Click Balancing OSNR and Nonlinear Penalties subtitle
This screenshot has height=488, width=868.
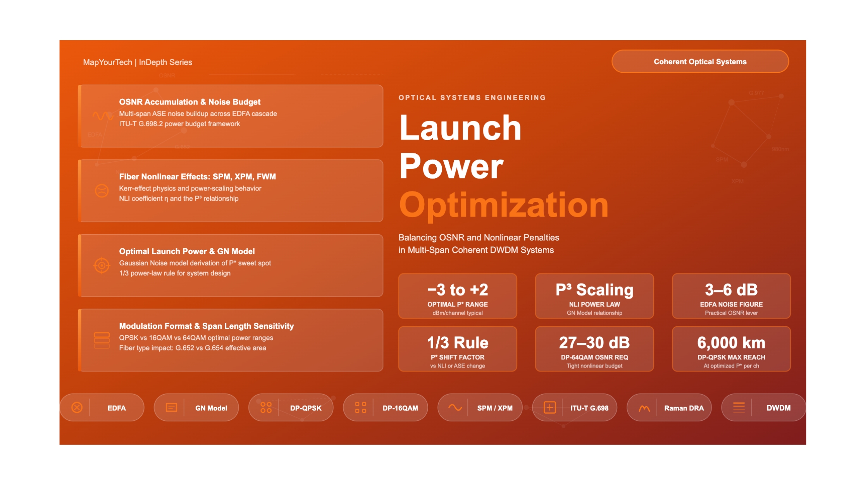pyautogui.click(x=479, y=238)
